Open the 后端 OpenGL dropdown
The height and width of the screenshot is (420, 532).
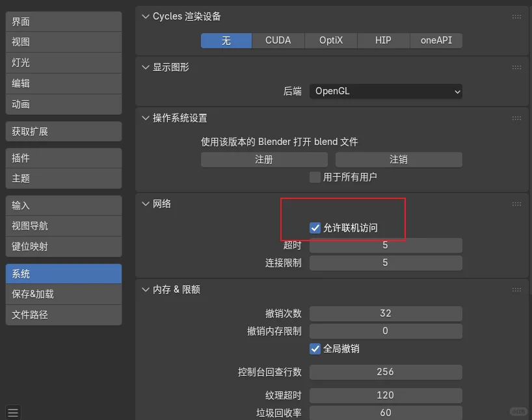coord(386,91)
